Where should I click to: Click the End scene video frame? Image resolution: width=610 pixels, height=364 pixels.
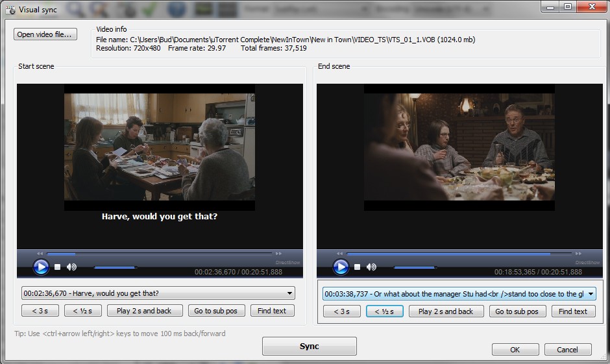[459, 147]
